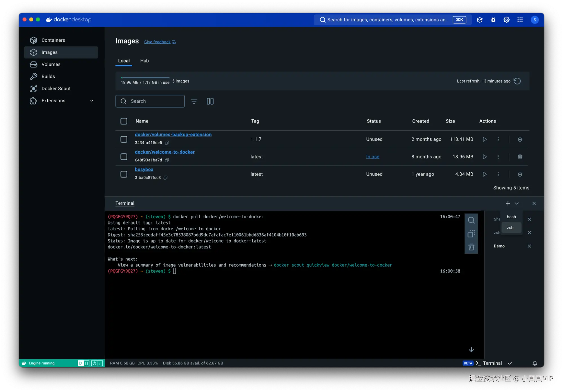Switch to the Hub tab
The width and height of the screenshot is (563, 392).
click(x=144, y=61)
